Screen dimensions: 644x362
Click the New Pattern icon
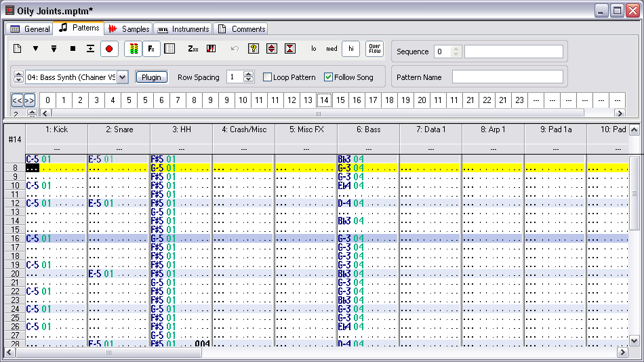click(x=18, y=49)
